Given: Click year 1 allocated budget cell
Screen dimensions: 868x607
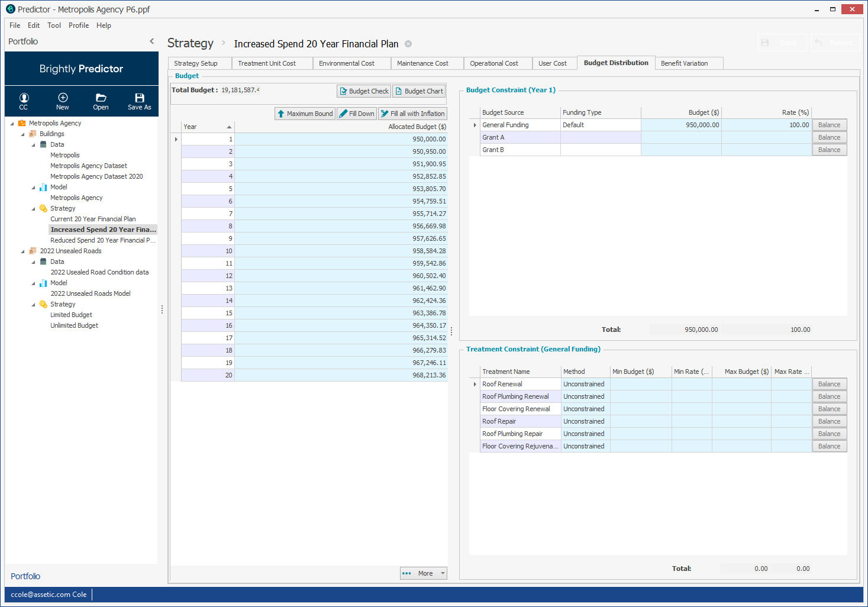Looking at the screenshot, I should click(x=341, y=139).
